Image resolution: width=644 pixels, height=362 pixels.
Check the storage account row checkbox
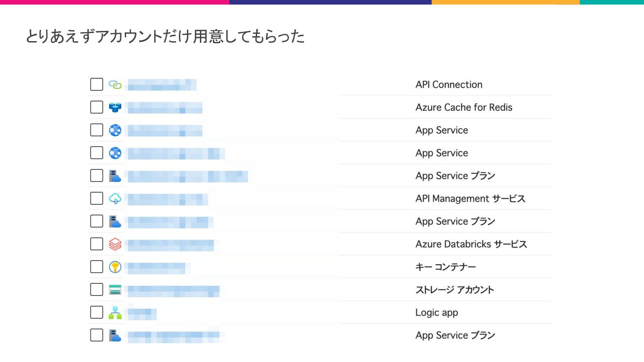tap(97, 290)
